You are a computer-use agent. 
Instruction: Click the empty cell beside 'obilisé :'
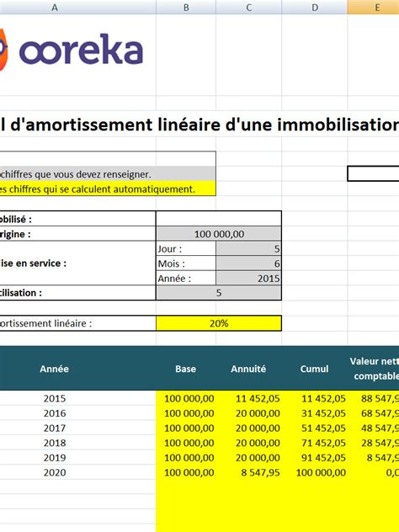pos(219,219)
